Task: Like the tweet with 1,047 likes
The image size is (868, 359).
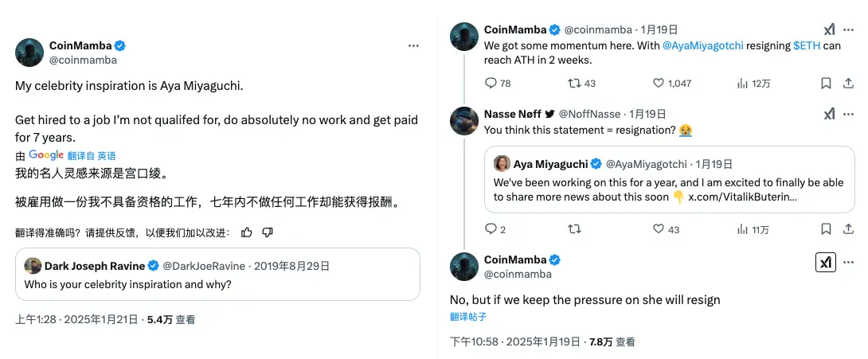Action: 659,83
